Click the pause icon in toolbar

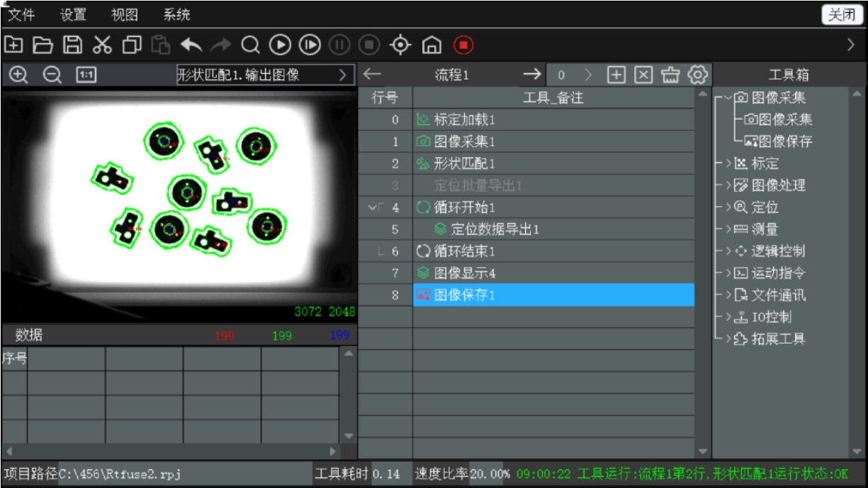[x=339, y=45]
